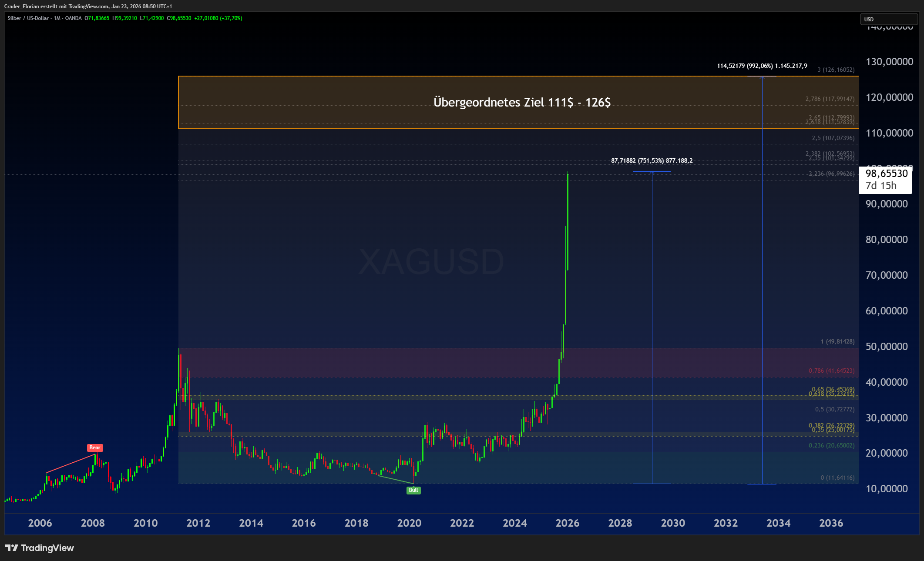The width and height of the screenshot is (924, 561).
Task: Click the 2012 label on time axis
Action: coord(198,523)
